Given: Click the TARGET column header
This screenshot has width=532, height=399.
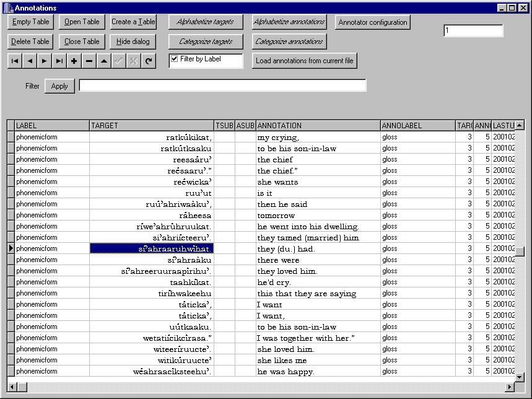Looking at the screenshot, I should click(152, 126).
